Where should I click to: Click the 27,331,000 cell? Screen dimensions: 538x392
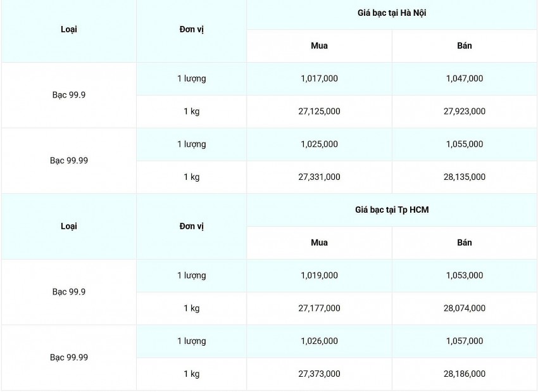319,177
